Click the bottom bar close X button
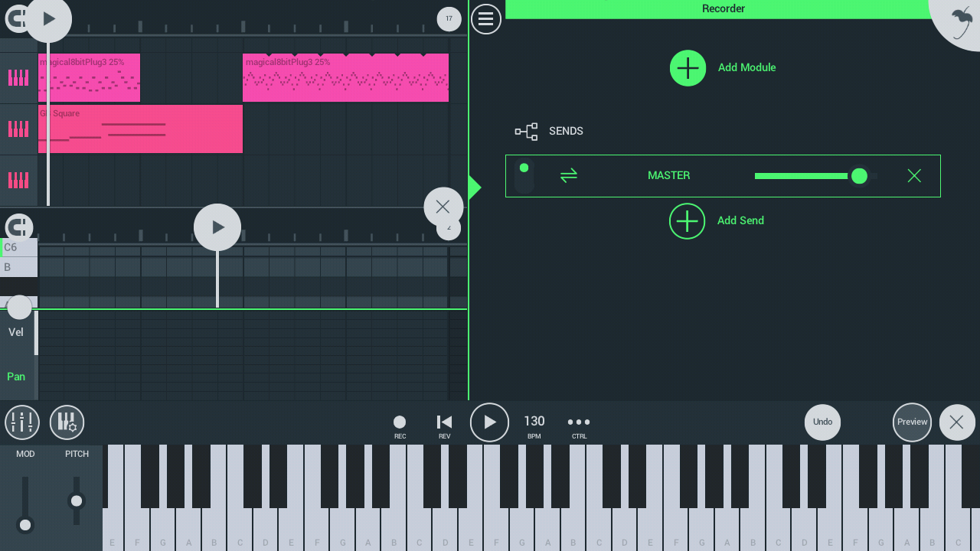The height and width of the screenshot is (551, 980). point(957,422)
